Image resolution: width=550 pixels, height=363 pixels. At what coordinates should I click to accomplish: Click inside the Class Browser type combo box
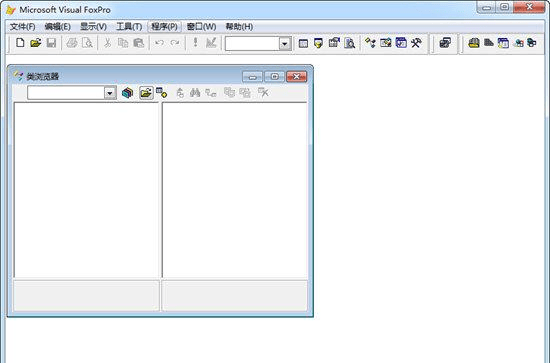click(66, 93)
